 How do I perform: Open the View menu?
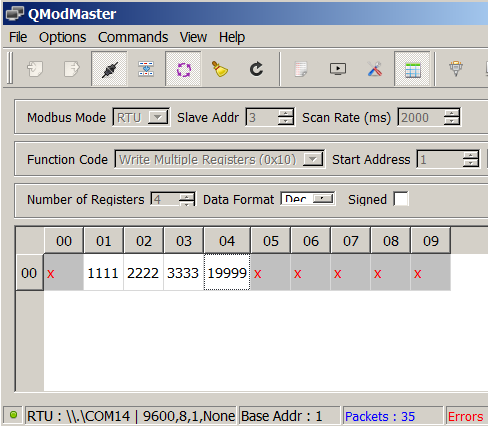click(x=193, y=37)
